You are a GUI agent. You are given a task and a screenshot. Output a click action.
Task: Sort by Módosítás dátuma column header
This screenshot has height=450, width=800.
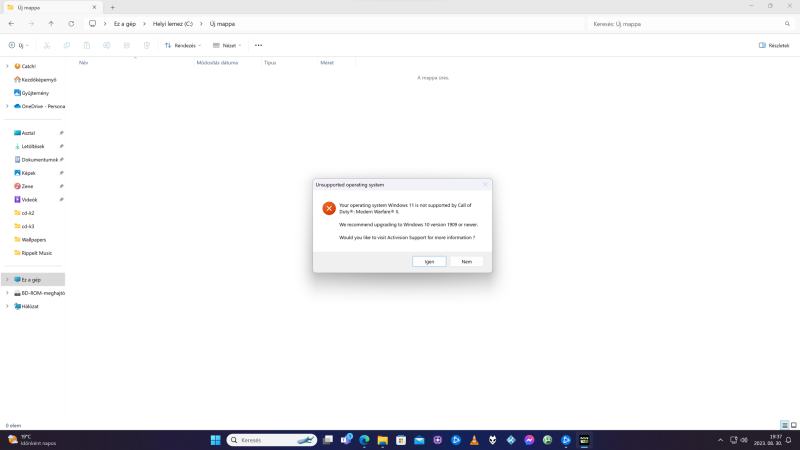pyautogui.click(x=217, y=63)
